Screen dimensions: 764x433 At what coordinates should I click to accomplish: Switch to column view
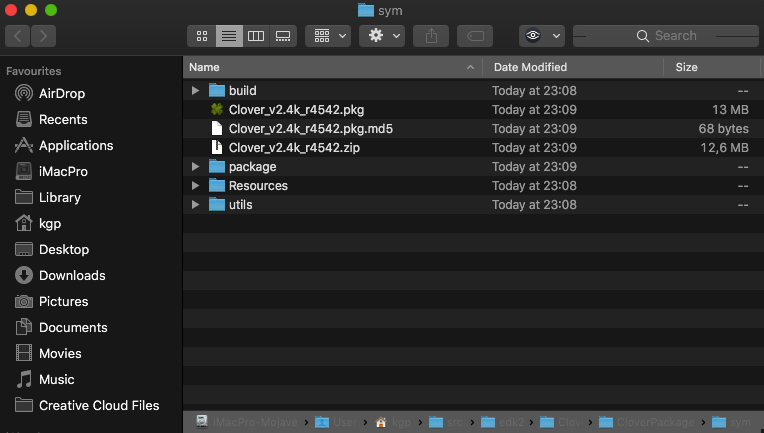click(256, 36)
